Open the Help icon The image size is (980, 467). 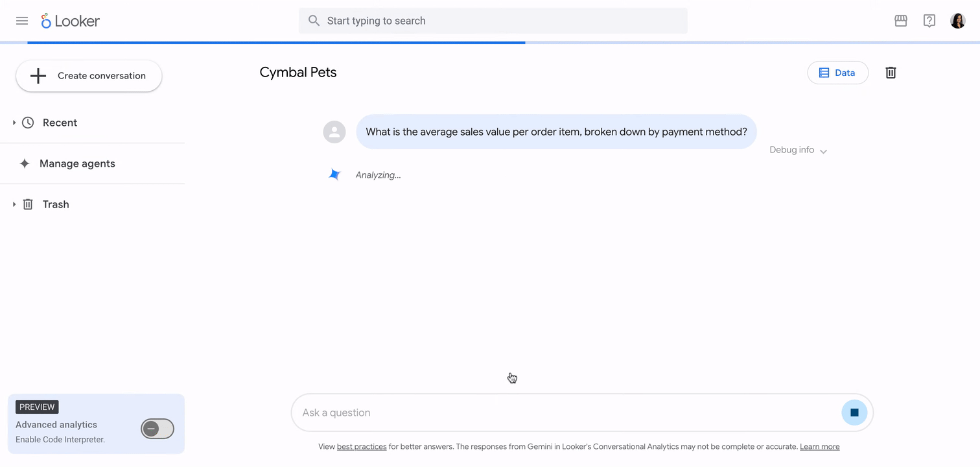pos(929,21)
